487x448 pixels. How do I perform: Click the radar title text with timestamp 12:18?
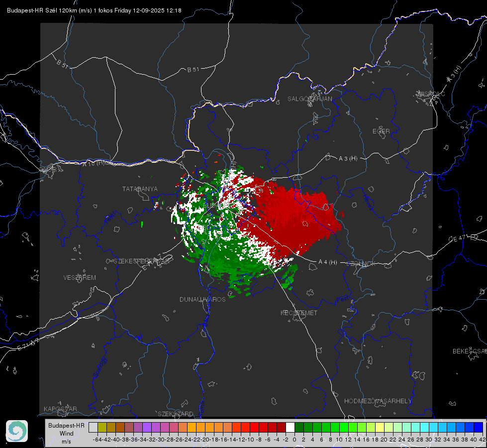pos(94,10)
